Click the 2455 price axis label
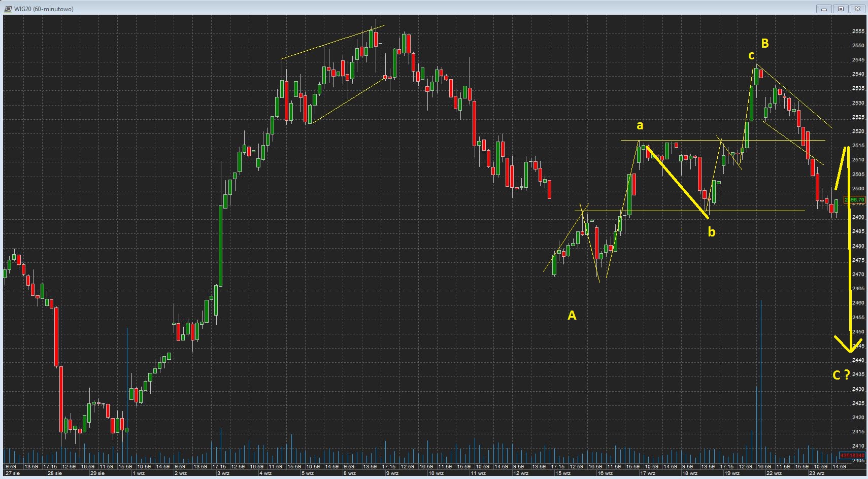868x479 pixels. (x=858, y=318)
